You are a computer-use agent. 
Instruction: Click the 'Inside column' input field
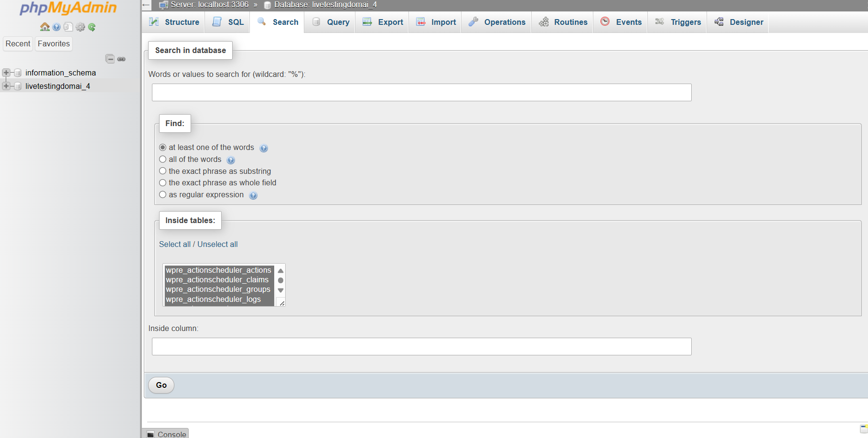(421, 346)
